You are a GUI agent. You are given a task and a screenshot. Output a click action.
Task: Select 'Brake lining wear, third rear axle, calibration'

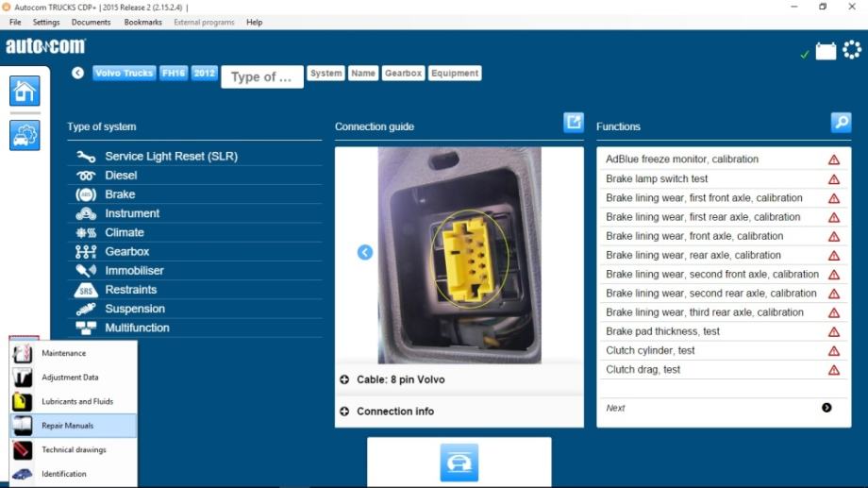point(723,312)
